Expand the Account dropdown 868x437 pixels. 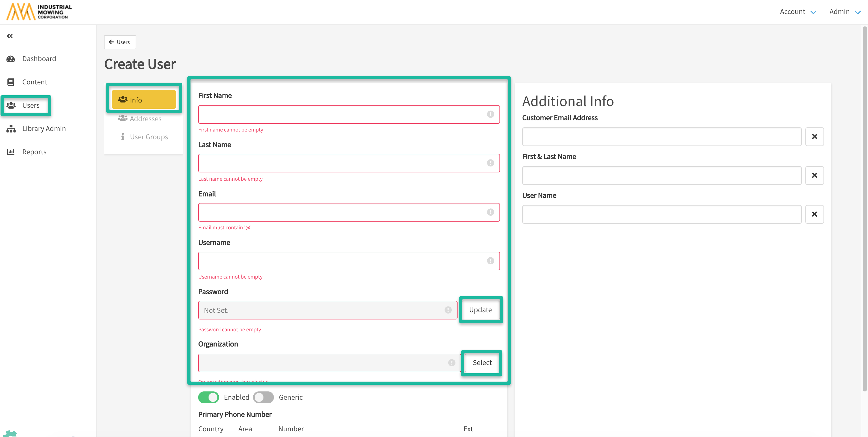click(x=798, y=12)
